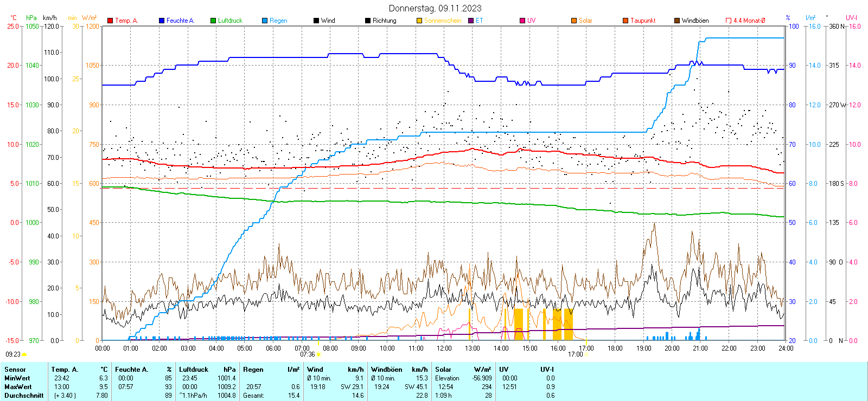Click the light blue Regen legend square
This screenshot has height=401, width=868.
pos(265,21)
